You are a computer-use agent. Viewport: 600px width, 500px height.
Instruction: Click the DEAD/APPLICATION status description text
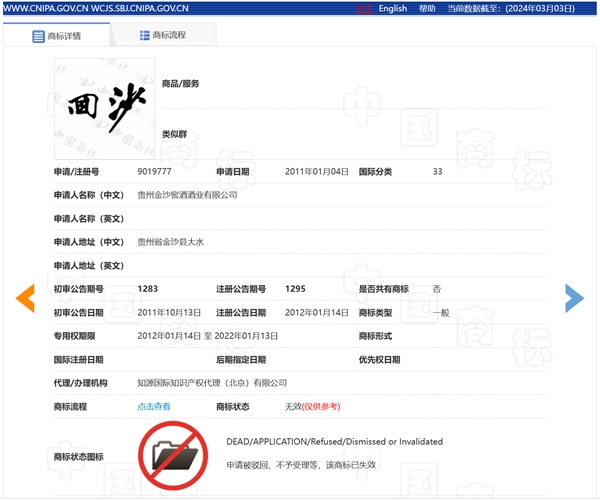(x=334, y=441)
